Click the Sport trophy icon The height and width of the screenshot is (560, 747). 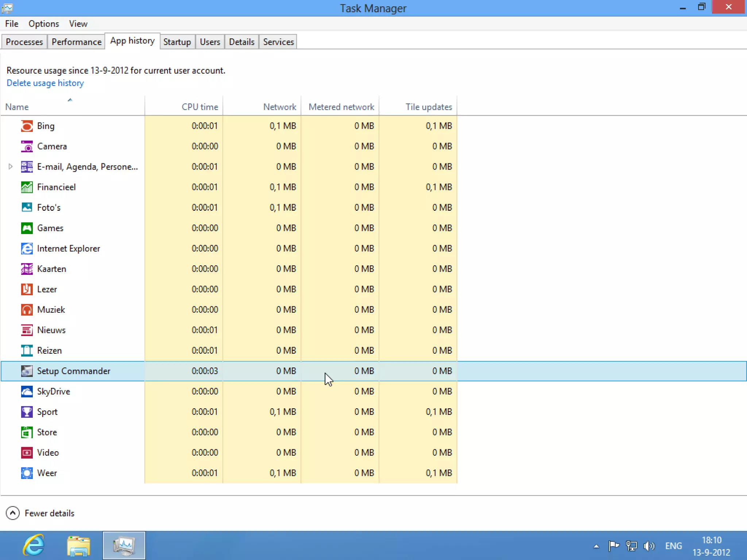(27, 412)
